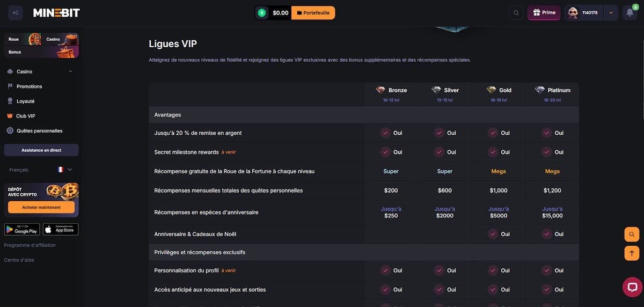The width and height of the screenshot is (644, 307).
Task: Open App Store download badge
Action: coord(61,229)
